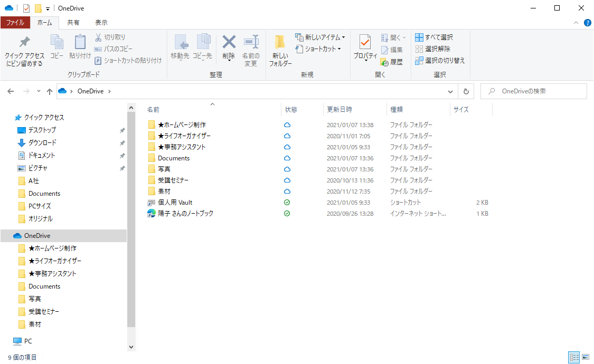Select the オリジナル folder in the sidebar
The width and height of the screenshot is (594, 364).
tap(41, 219)
